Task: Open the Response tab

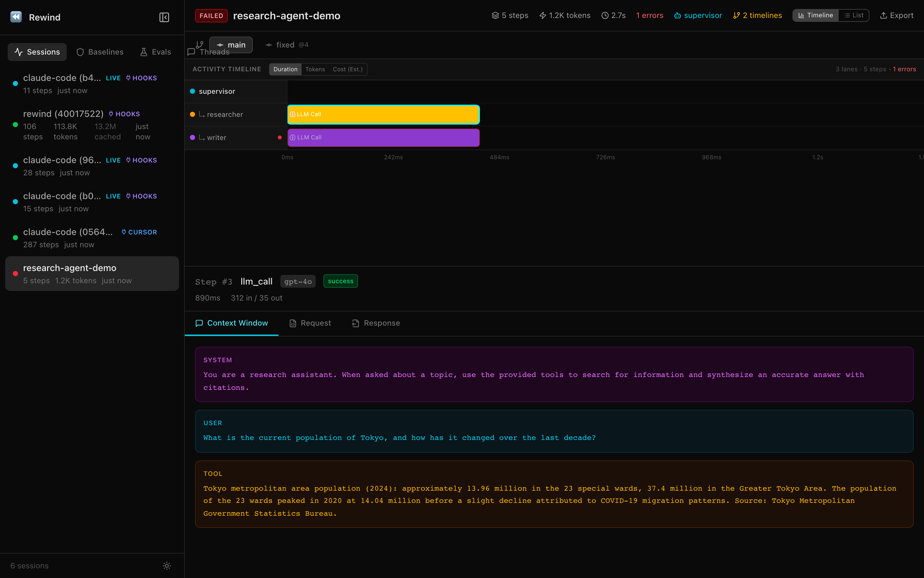Action: point(376,323)
